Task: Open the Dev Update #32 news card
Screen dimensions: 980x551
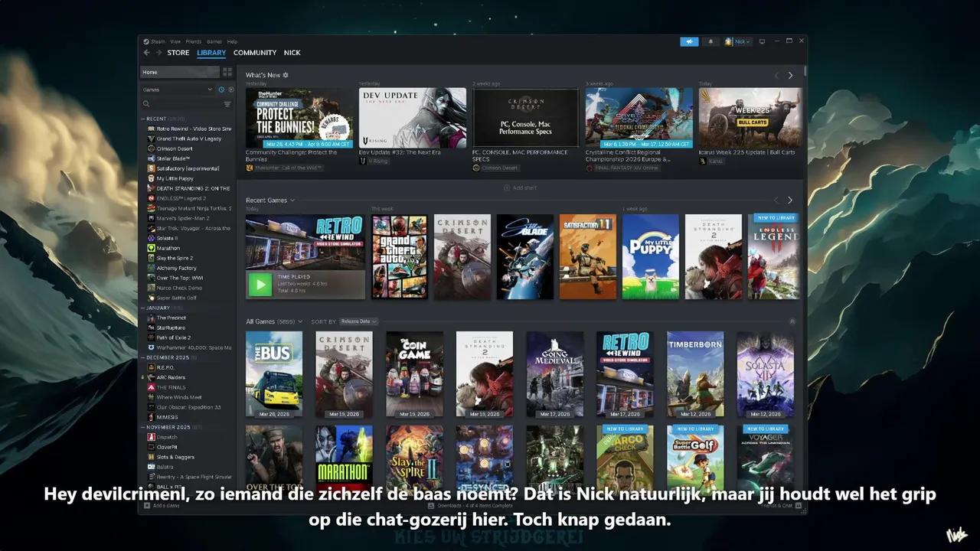Action: (x=413, y=118)
